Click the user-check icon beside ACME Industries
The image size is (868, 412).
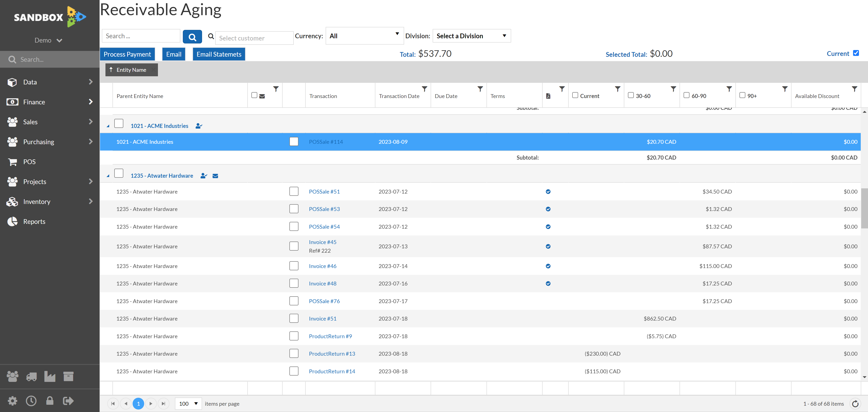[199, 126]
